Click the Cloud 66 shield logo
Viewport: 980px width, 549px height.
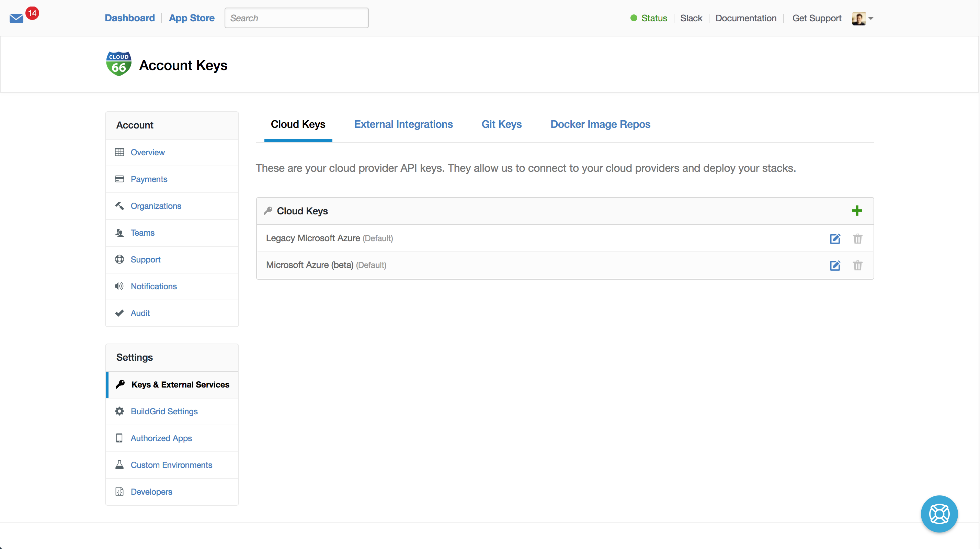coord(119,64)
